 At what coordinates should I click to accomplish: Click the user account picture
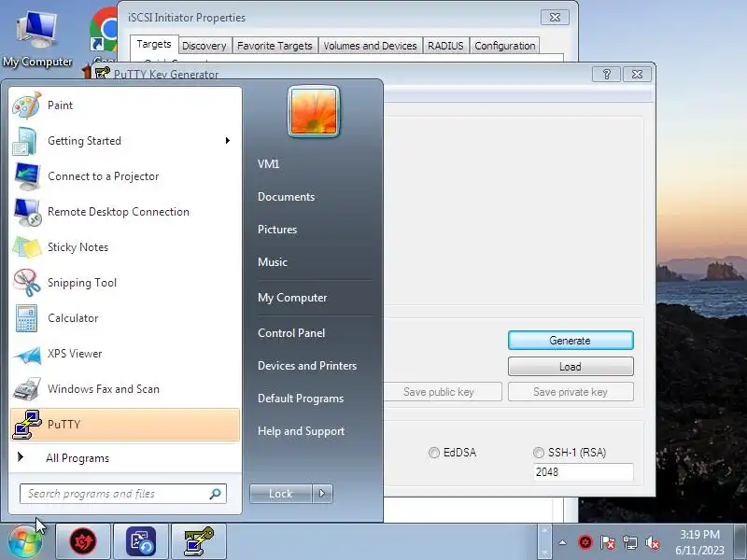(x=314, y=111)
